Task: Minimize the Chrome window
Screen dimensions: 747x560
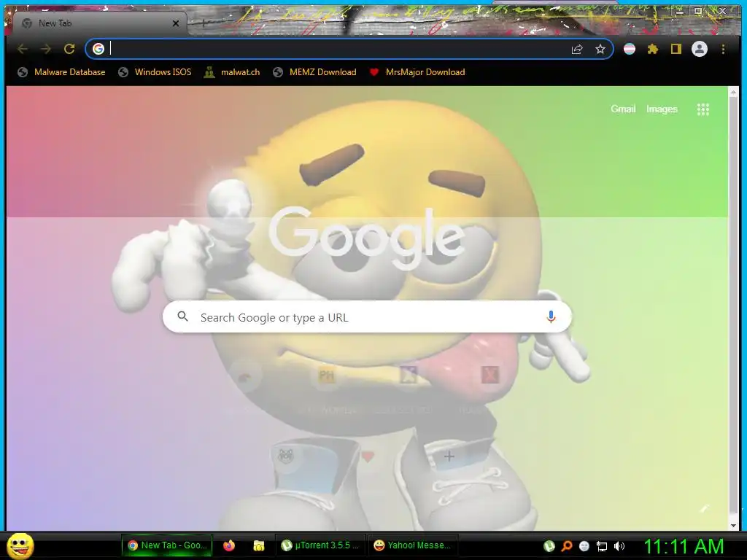Action: [680, 12]
